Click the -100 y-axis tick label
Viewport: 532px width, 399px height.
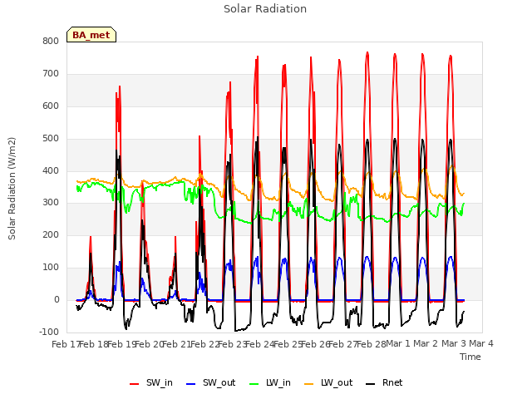49,332
